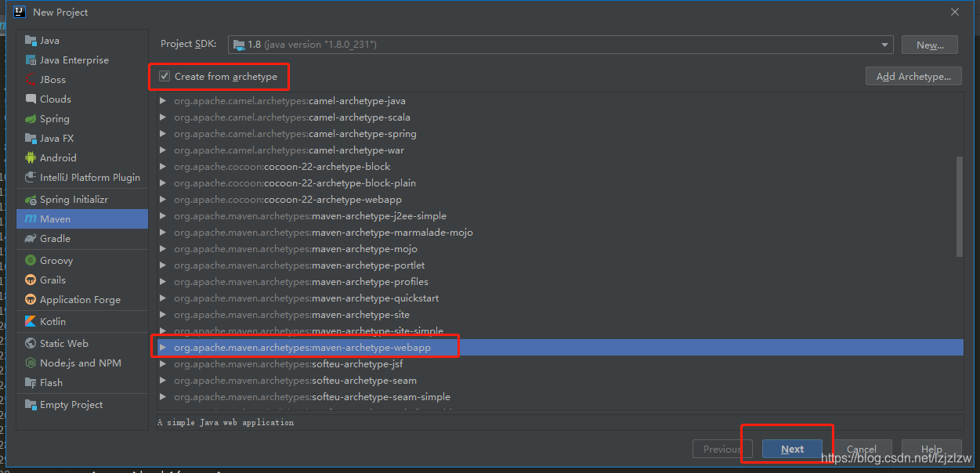The width and height of the screenshot is (980, 473).
Task: Expand the maven-archetype-quickstart node
Action: click(163, 298)
